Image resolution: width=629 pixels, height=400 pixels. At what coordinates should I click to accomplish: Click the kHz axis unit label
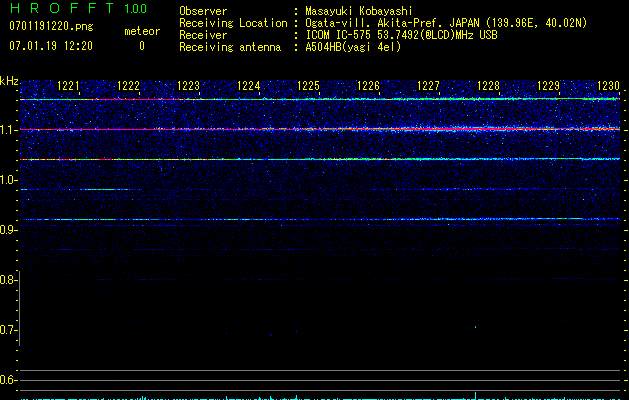(9, 81)
